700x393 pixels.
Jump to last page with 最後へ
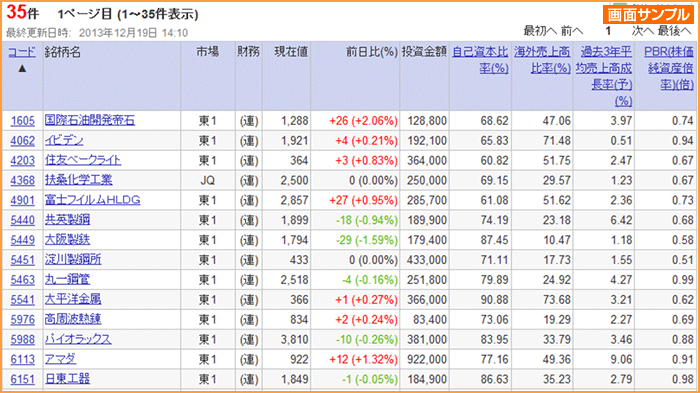(x=674, y=31)
